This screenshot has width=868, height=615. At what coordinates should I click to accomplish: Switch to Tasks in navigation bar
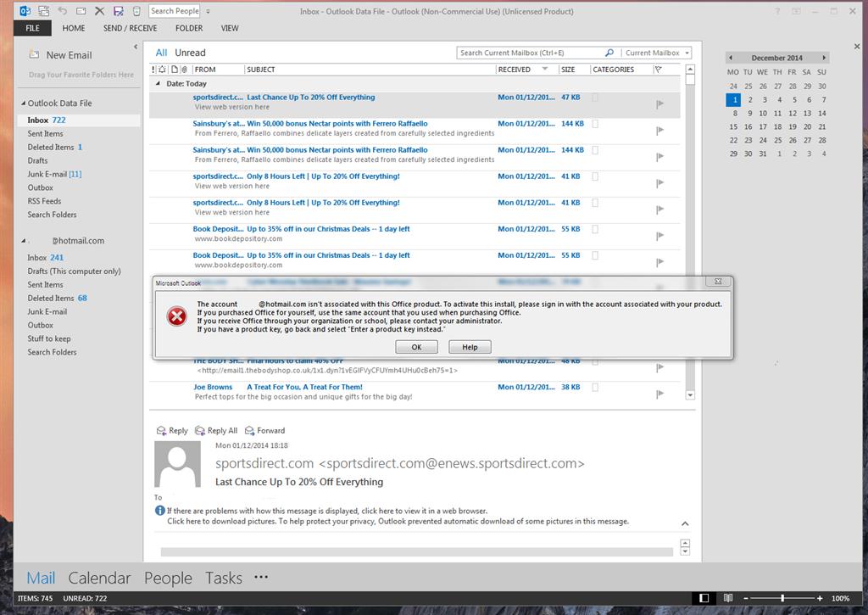224,578
